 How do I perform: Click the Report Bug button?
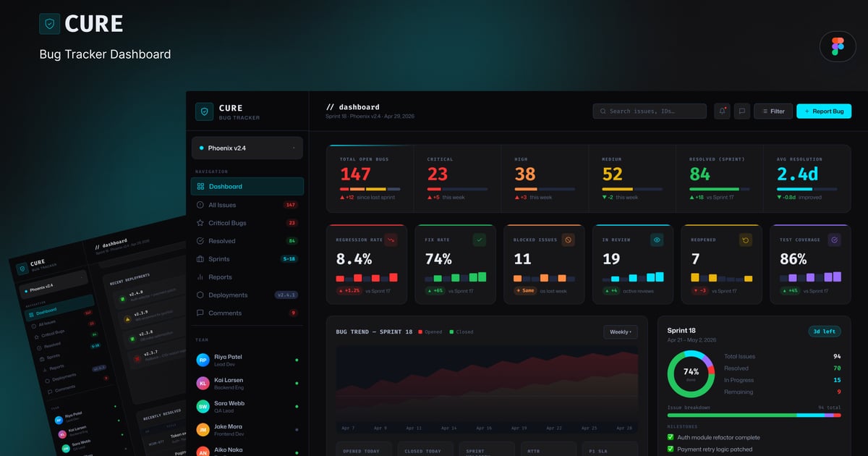tap(824, 111)
